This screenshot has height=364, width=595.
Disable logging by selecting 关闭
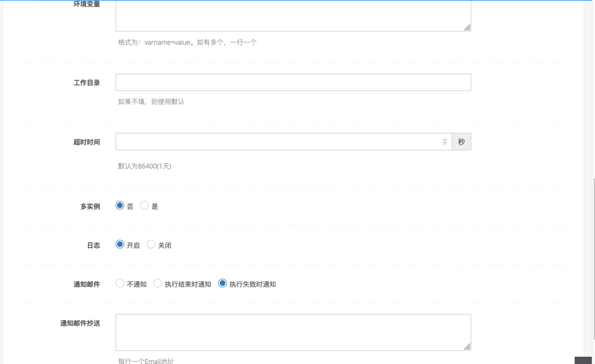151,245
